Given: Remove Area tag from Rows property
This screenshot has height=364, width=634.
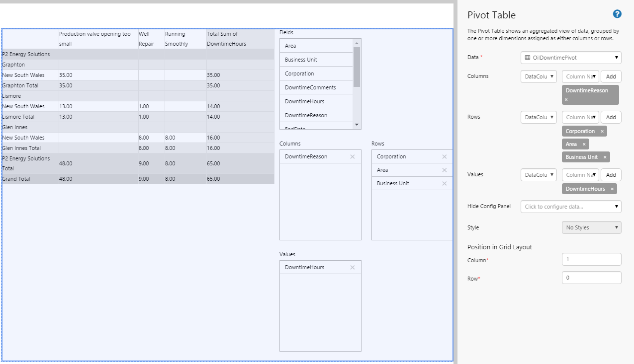Looking at the screenshot, I should click(584, 145).
